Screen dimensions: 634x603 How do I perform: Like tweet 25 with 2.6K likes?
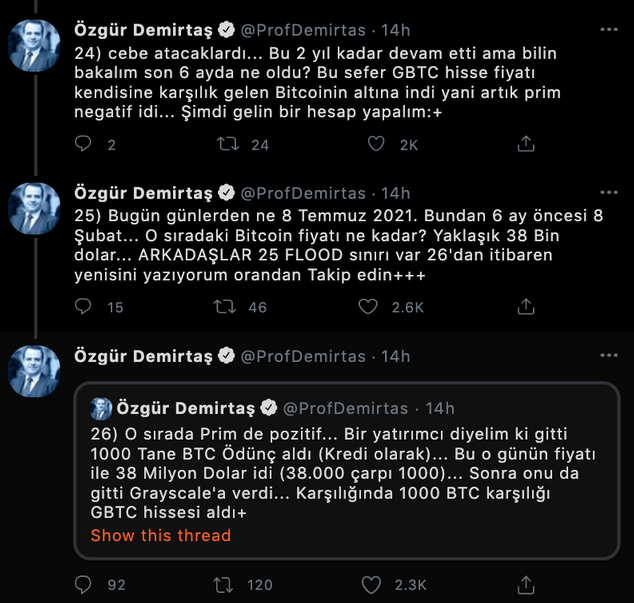click(376, 307)
